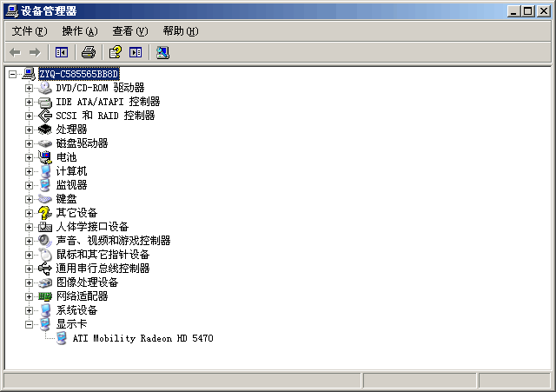Expand the 键盘 node
Screen dimensions: 556x392
[x=29, y=199]
